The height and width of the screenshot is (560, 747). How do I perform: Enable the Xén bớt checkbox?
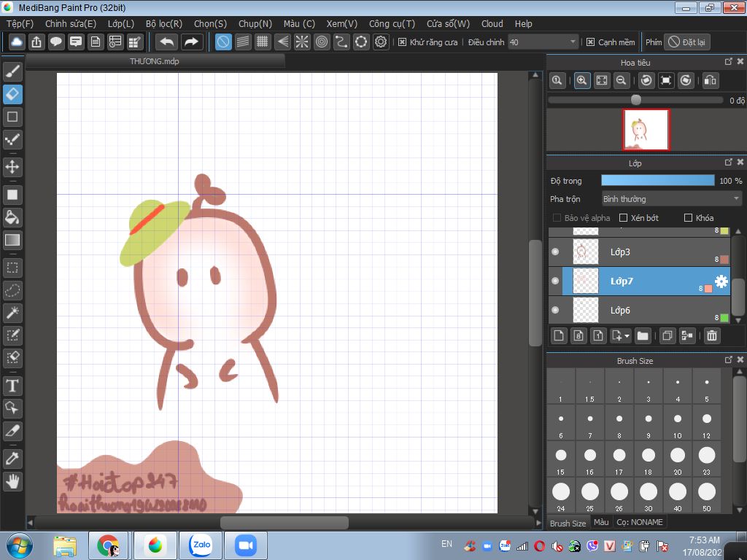[x=623, y=218]
